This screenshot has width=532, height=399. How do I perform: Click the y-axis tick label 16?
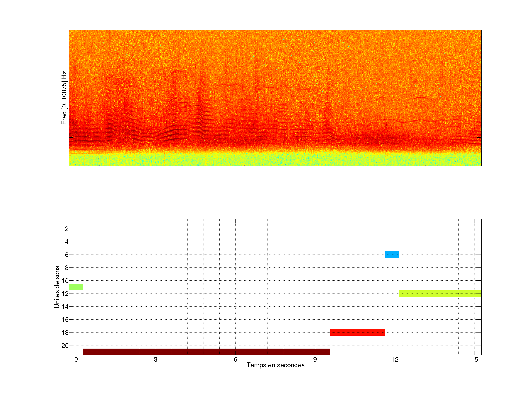[65, 320]
